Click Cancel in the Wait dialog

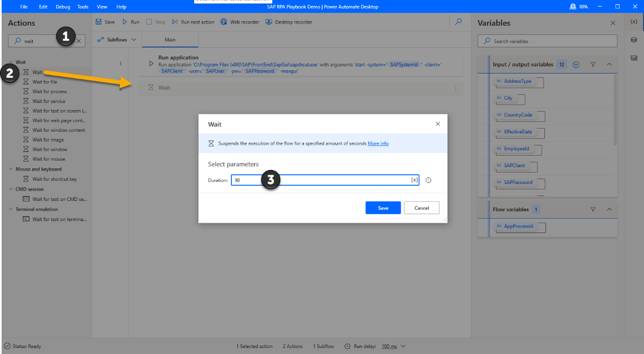click(x=421, y=208)
